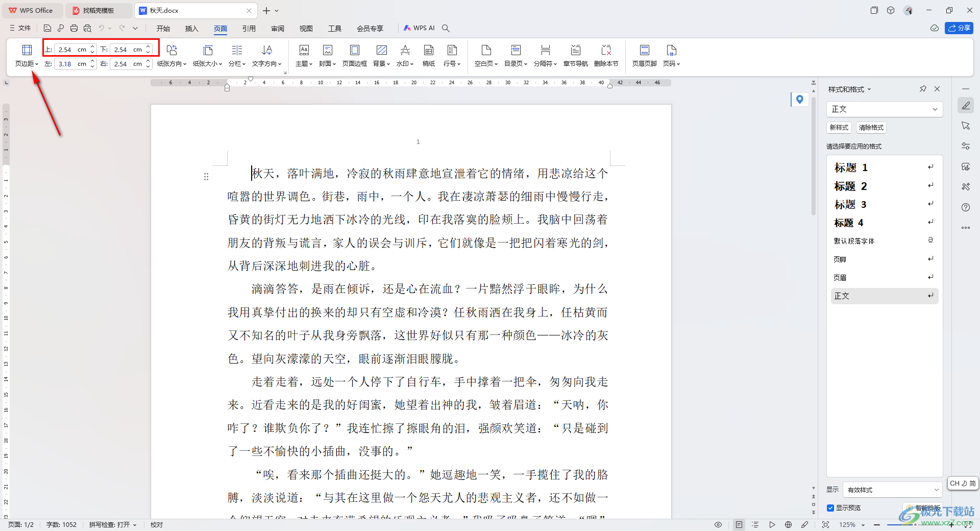
Task: Click the 文字方向 text direction tool
Action: coord(267,56)
